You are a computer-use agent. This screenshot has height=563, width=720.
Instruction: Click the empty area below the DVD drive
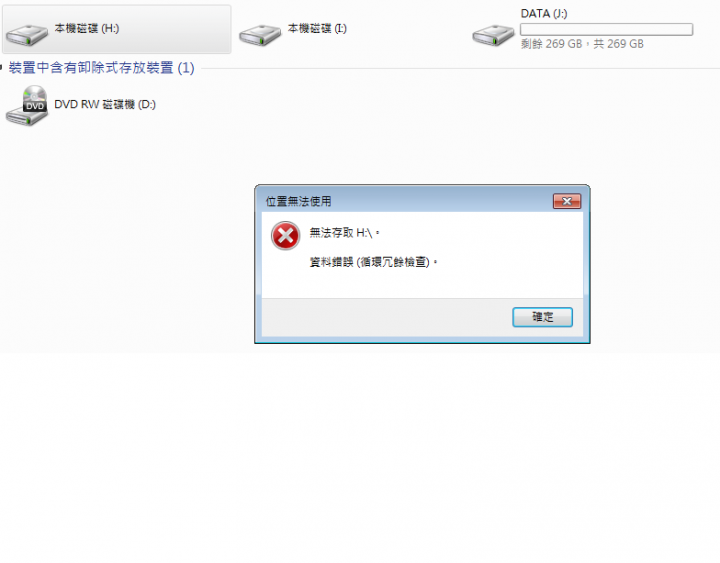tap(115, 230)
